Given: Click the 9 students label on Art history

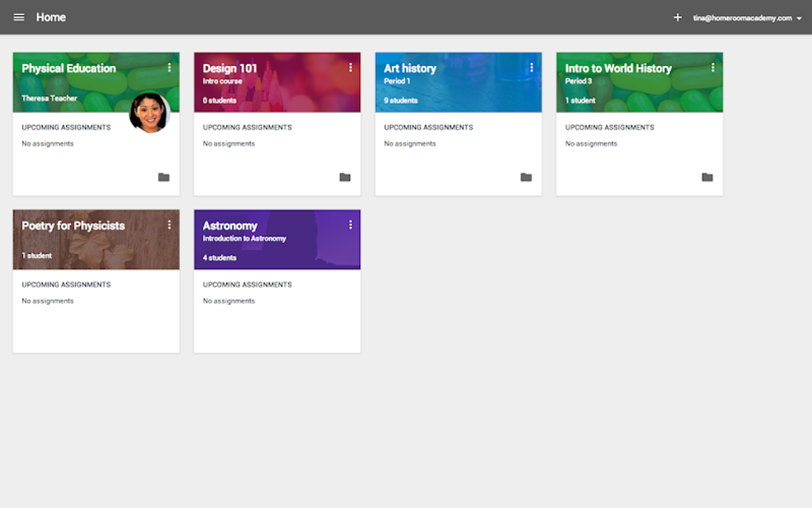Looking at the screenshot, I should [400, 100].
